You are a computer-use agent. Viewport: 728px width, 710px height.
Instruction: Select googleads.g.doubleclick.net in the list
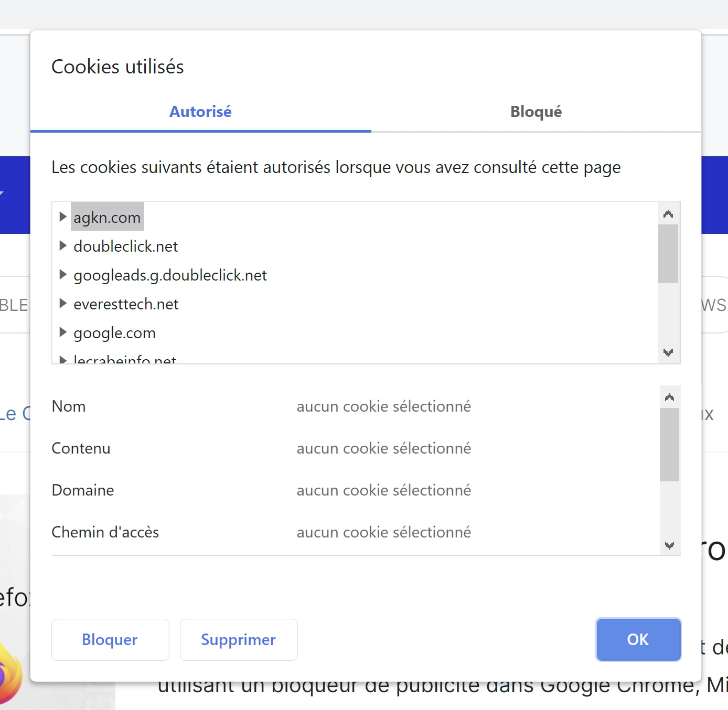[170, 275]
